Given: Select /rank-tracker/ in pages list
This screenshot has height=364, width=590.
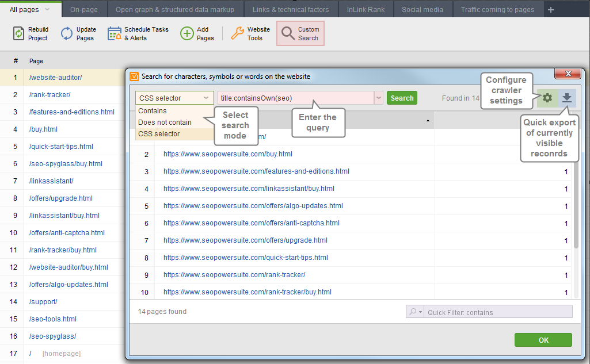Looking at the screenshot, I should point(50,95).
